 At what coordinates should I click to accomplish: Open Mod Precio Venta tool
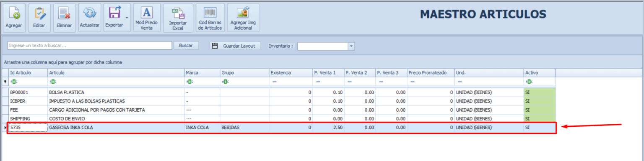pyautogui.click(x=147, y=18)
